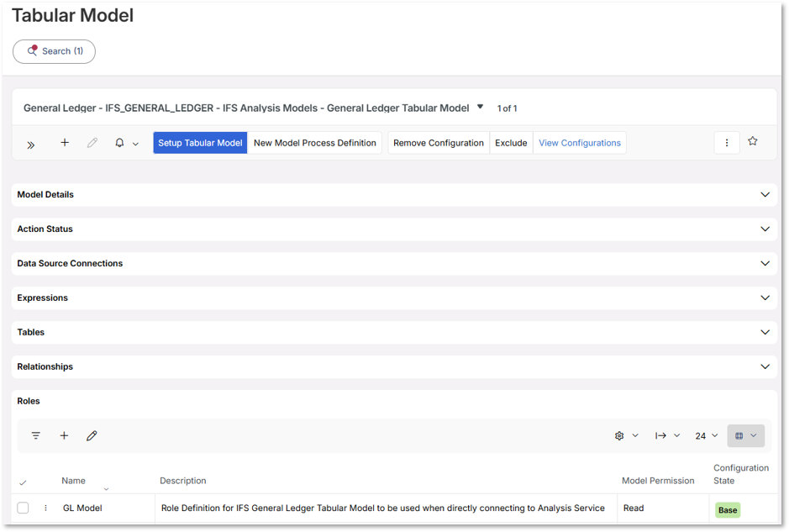The image size is (789, 532).
Task: Click the GL Model name cell
Action: pyautogui.click(x=82, y=508)
